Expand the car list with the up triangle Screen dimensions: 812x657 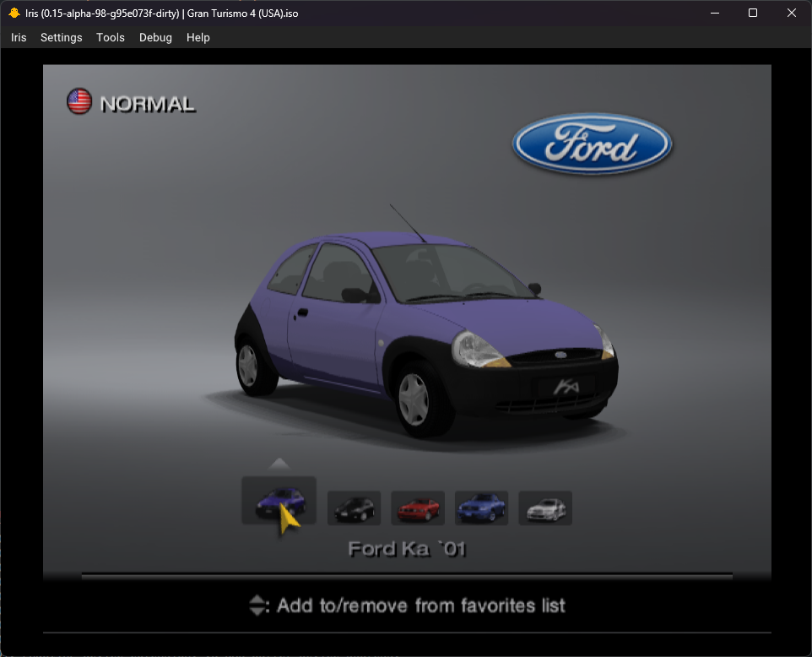click(279, 463)
